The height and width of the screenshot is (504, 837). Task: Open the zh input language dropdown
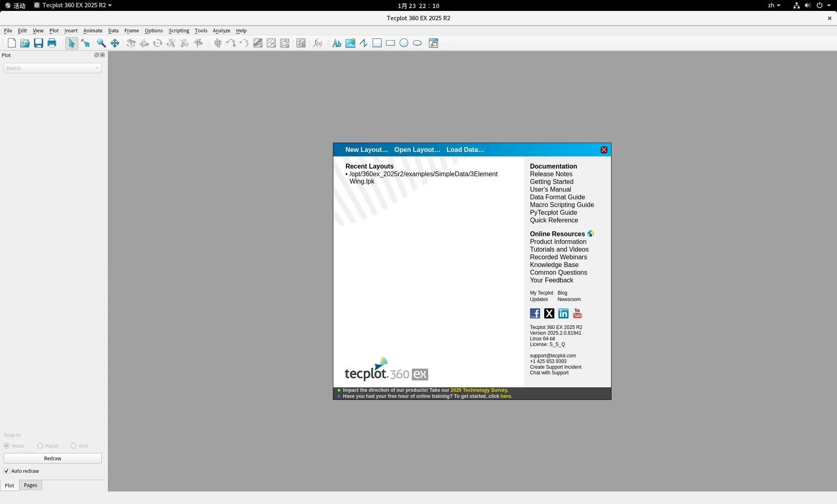774,5
